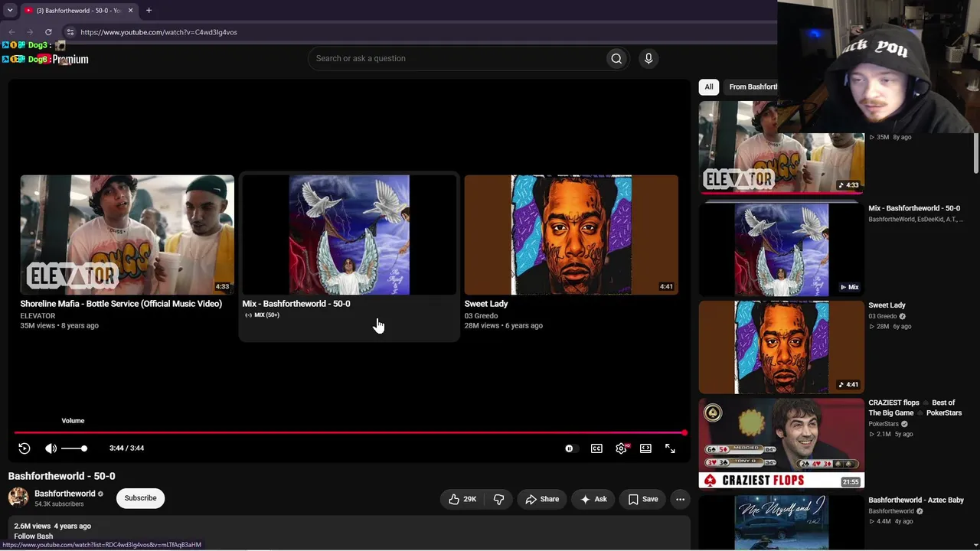Open end-screen title Sweet Lady

click(486, 304)
